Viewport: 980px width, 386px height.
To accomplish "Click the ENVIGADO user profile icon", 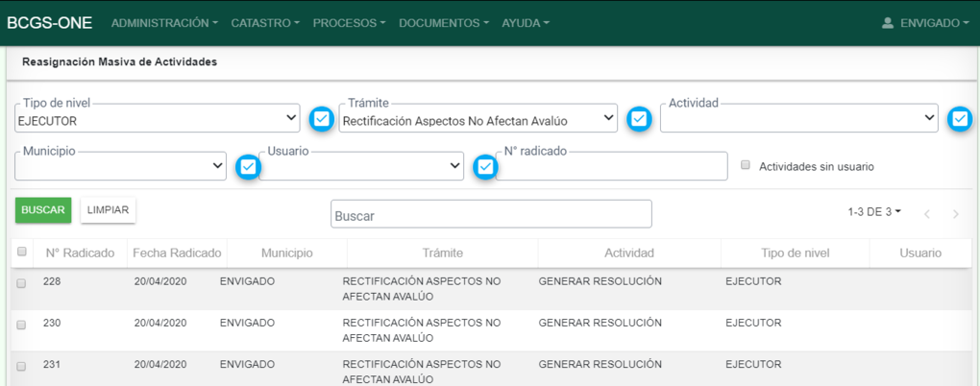I will point(888,22).
